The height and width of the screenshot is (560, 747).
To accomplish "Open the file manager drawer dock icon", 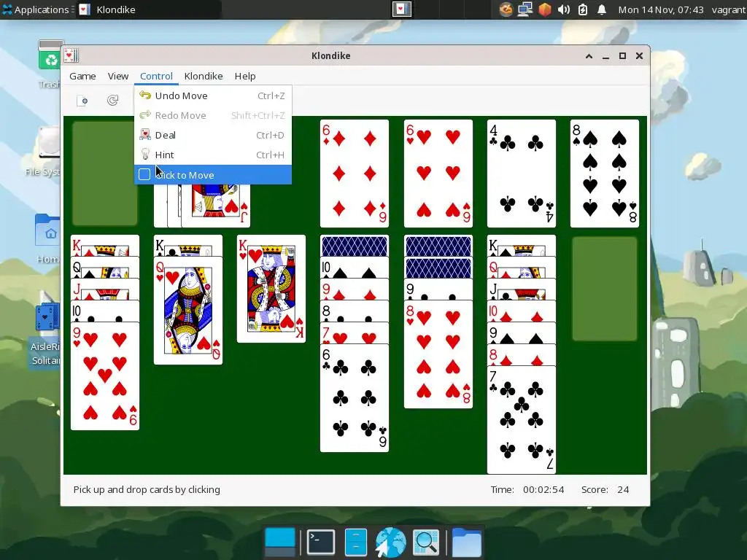I will 355,542.
